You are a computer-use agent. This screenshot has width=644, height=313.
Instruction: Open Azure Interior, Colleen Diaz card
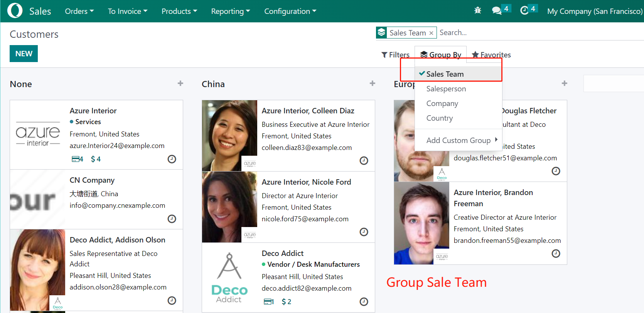click(288, 136)
